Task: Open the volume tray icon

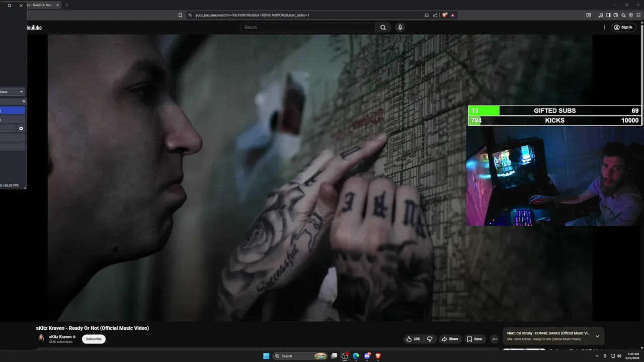Action: click(619, 356)
